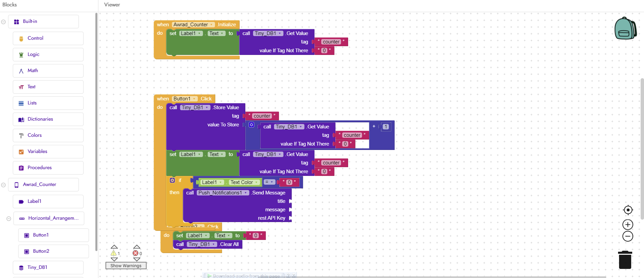Click the Control category icon
644x278 pixels.
pyautogui.click(x=21, y=38)
